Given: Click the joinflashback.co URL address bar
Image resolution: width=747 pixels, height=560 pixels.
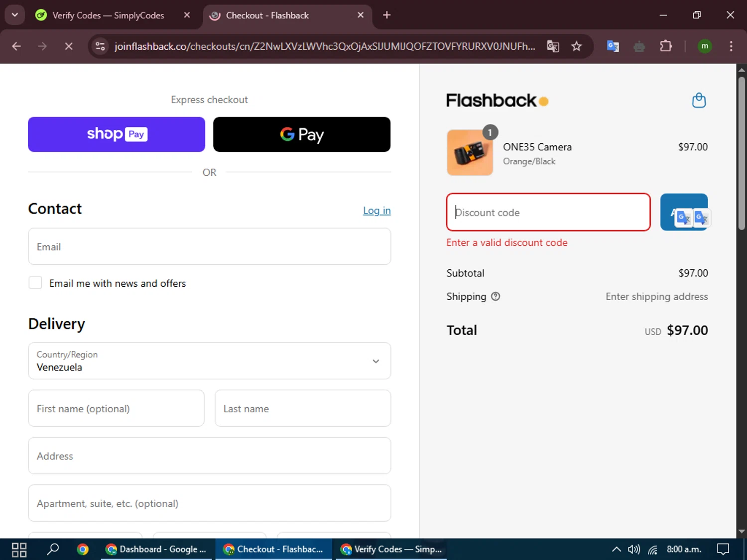Looking at the screenshot, I should click(x=325, y=46).
